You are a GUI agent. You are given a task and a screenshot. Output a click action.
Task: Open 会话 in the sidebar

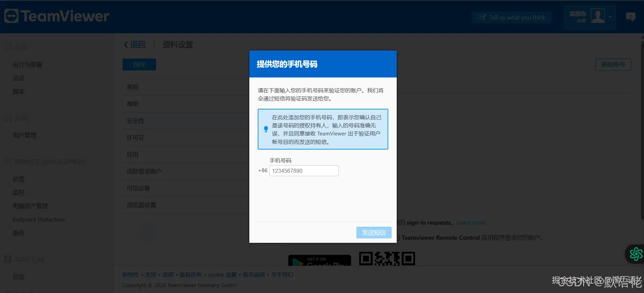pyautogui.click(x=19, y=78)
